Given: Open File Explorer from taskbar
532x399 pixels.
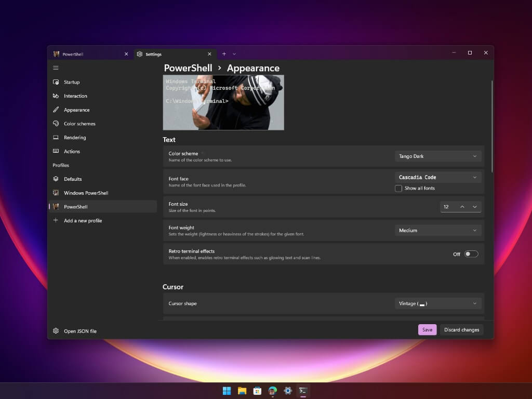Looking at the screenshot, I should point(242,391).
